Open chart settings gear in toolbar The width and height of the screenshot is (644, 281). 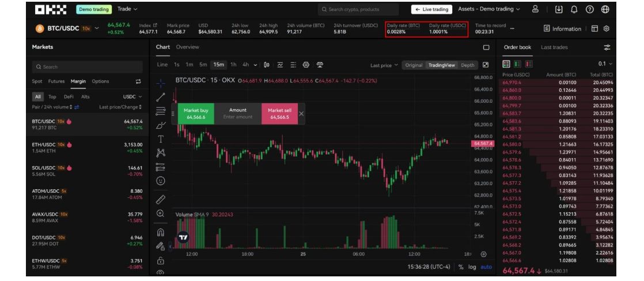click(306, 65)
